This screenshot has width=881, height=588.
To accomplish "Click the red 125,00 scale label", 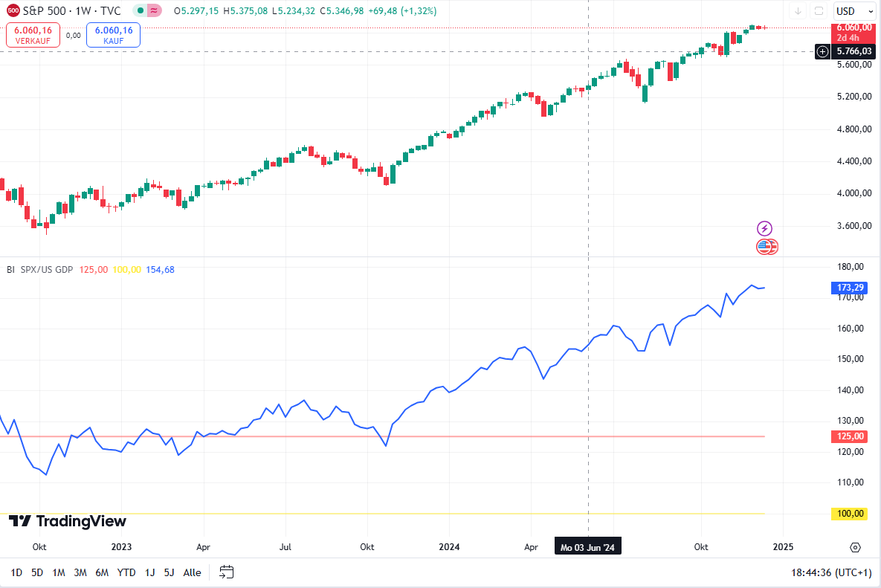I will click(850, 436).
